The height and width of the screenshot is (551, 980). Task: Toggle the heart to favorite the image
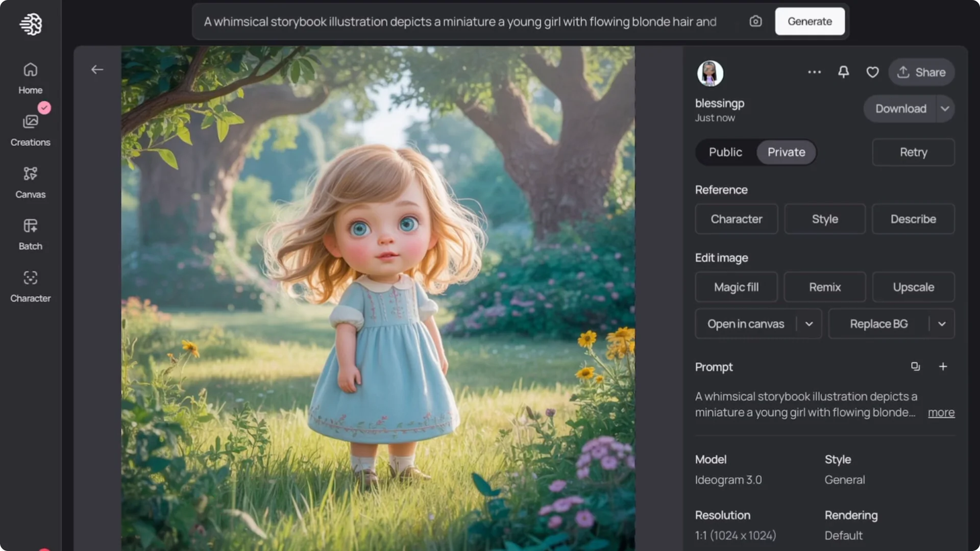click(872, 72)
